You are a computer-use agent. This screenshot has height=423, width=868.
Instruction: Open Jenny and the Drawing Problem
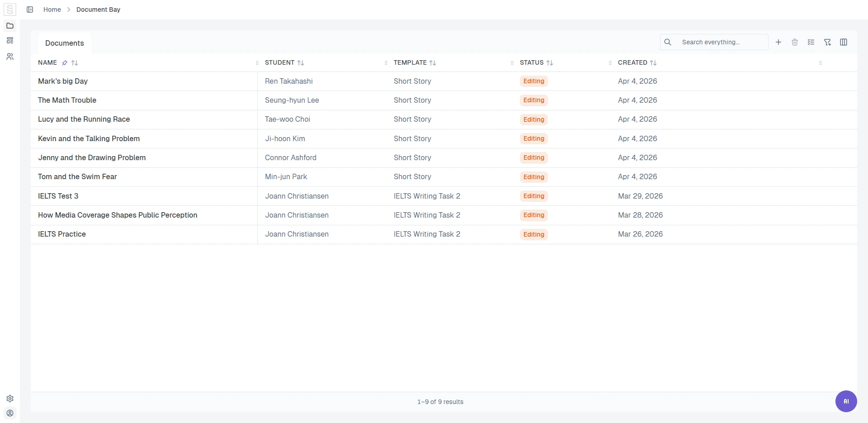(x=92, y=157)
